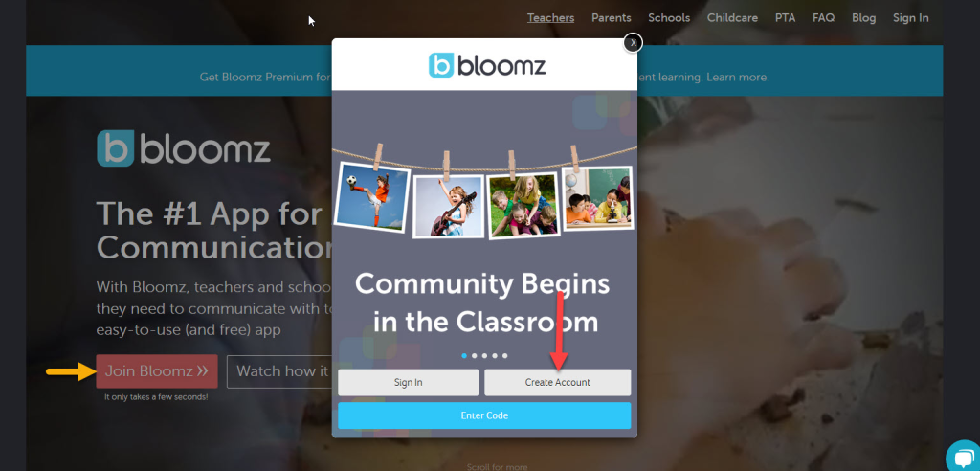This screenshot has width=980, height=471.
Task: Click the red Join Bloomz button
Action: tap(157, 370)
